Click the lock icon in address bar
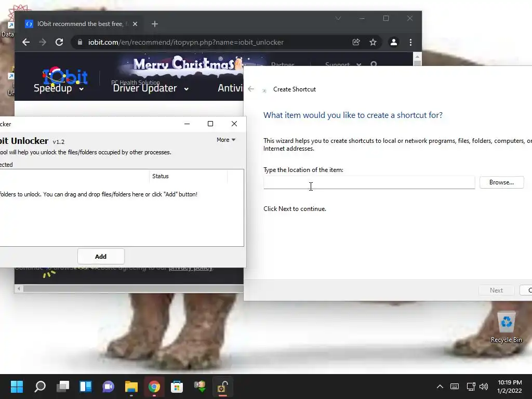 80,42
